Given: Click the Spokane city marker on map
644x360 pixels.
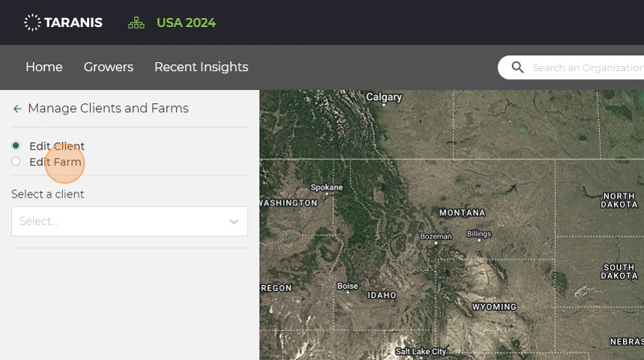Looking at the screenshot, I should pos(326,194).
